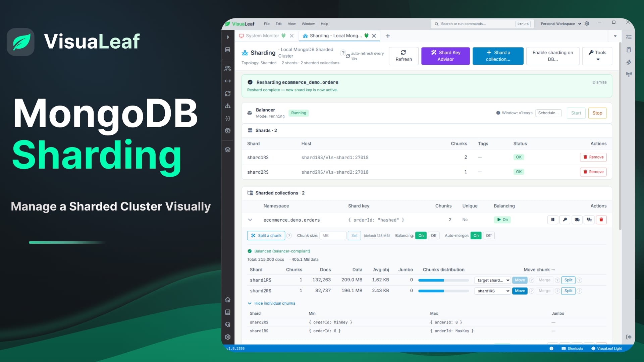Turn collection Balancing Off

[x=433, y=236]
